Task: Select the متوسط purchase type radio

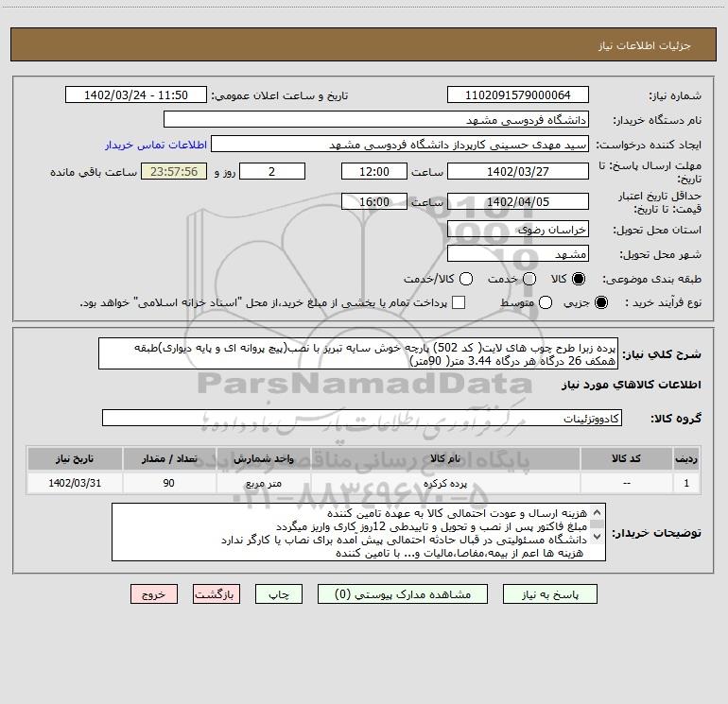Action: click(x=546, y=302)
